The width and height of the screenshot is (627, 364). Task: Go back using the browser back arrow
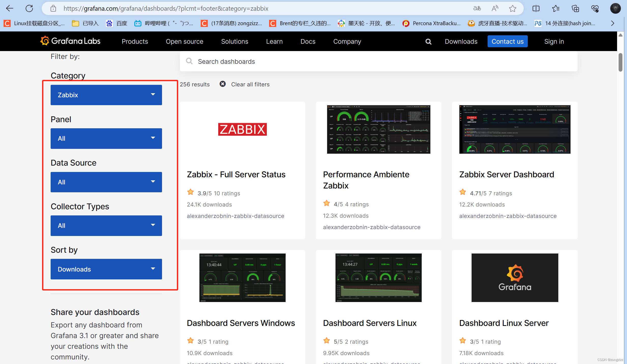coord(10,8)
